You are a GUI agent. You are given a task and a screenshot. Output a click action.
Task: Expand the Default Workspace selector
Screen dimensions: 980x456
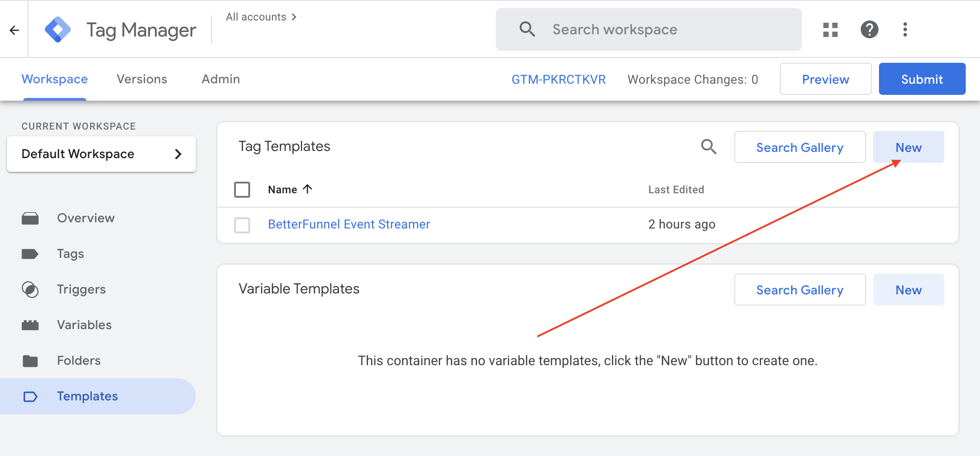[x=101, y=154]
